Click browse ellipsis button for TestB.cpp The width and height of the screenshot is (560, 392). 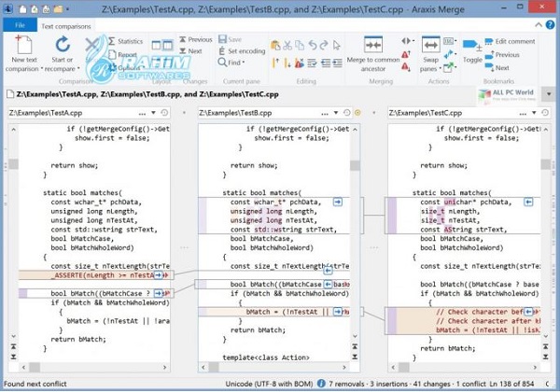click(x=325, y=113)
